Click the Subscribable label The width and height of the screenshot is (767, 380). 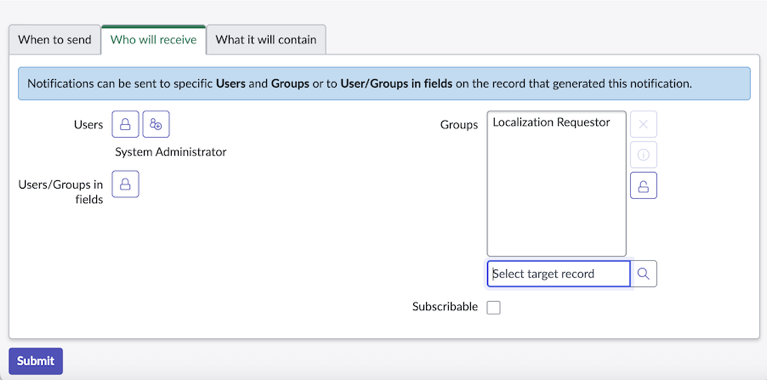(x=445, y=307)
